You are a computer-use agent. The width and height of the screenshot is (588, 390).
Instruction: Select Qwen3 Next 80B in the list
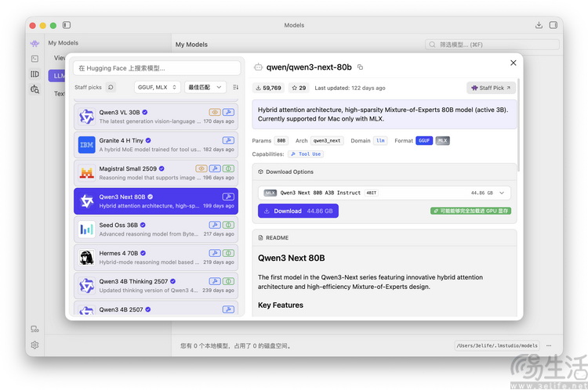[x=156, y=201]
